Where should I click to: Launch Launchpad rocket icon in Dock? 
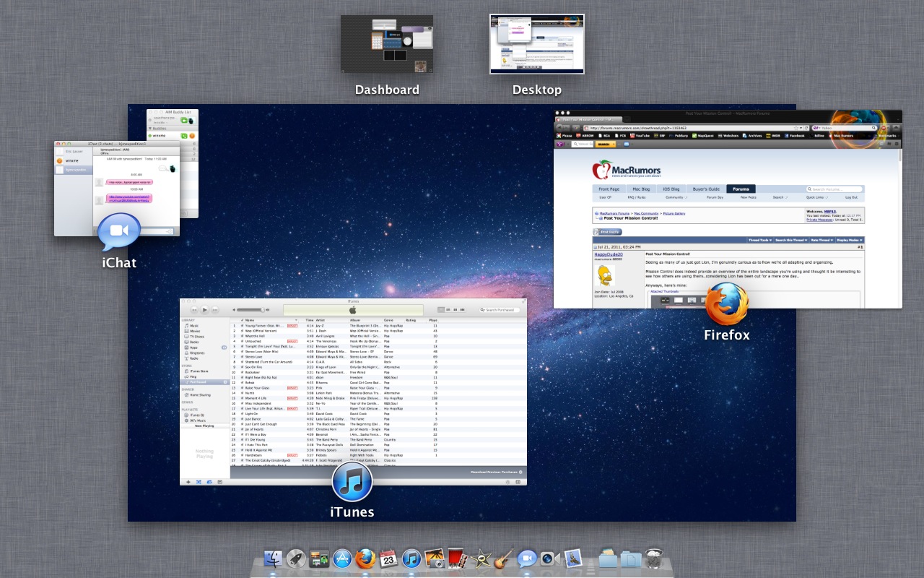pos(296,558)
